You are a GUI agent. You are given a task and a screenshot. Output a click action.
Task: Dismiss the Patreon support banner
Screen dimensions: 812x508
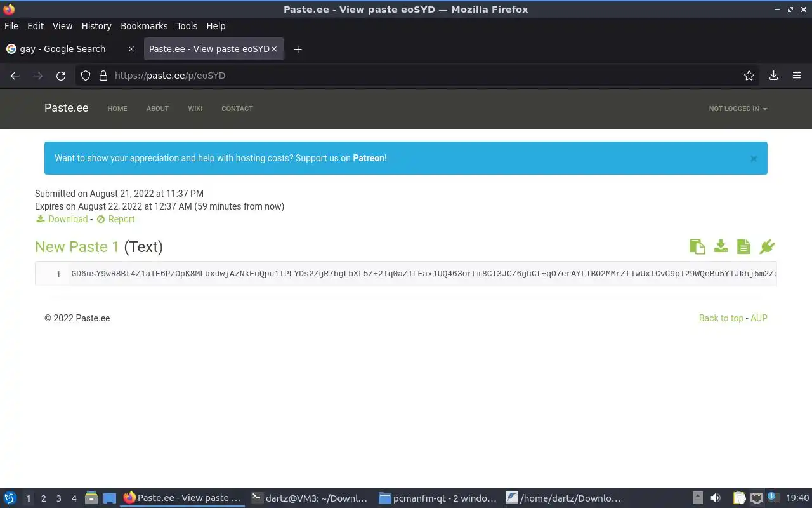pos(754,159)
